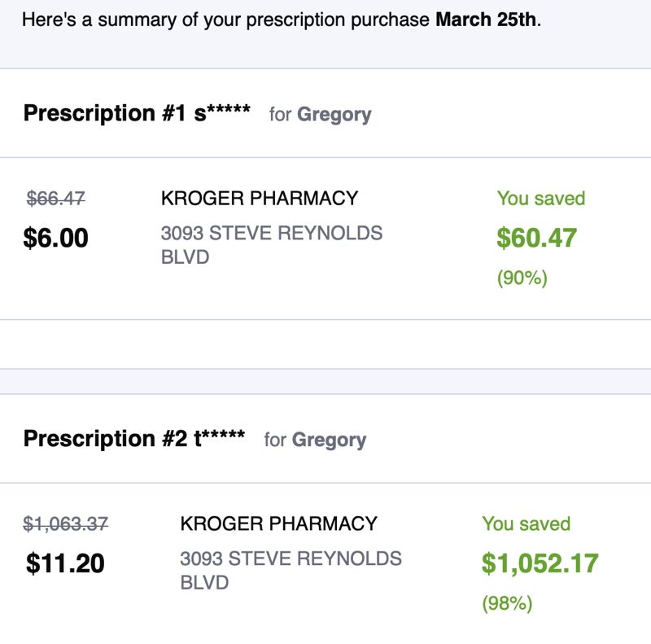Click the summary of your prescription purchase text

coord(264,20)
